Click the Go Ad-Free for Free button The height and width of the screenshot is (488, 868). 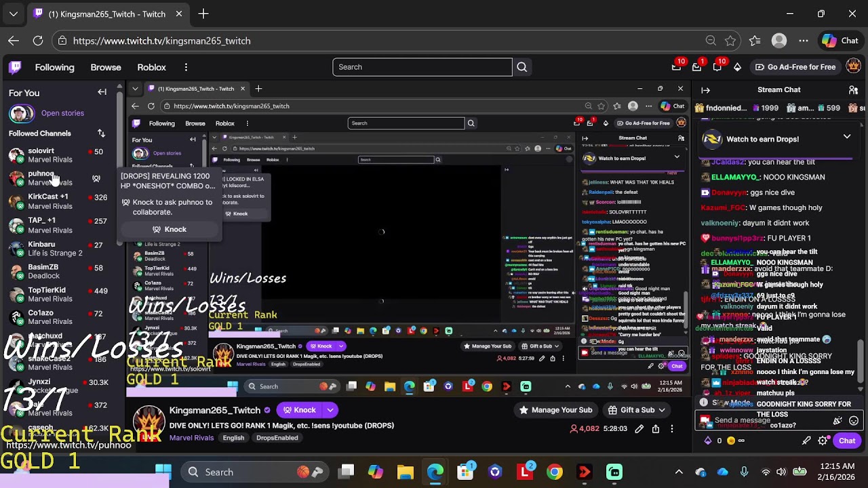[795, 67]
